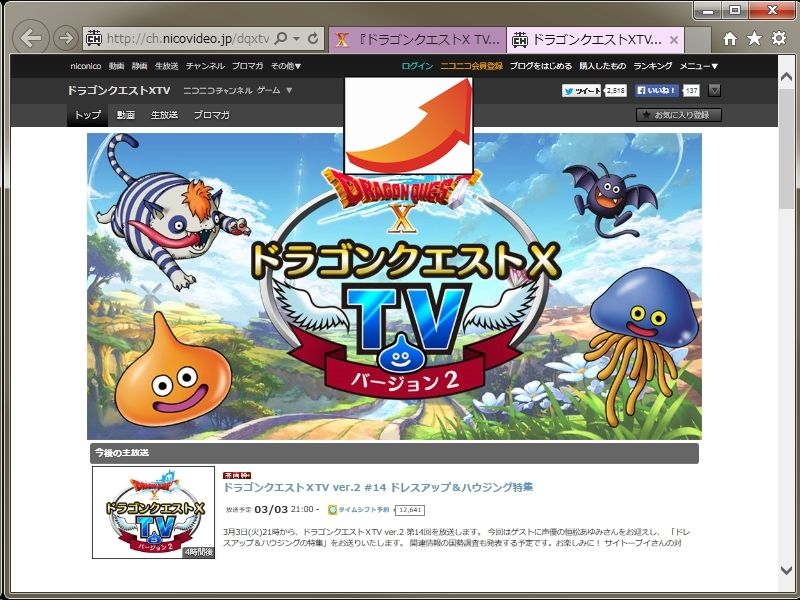800x600 pixels.
Task: Click the scrollbar up arrow
Action: (786, 77)
